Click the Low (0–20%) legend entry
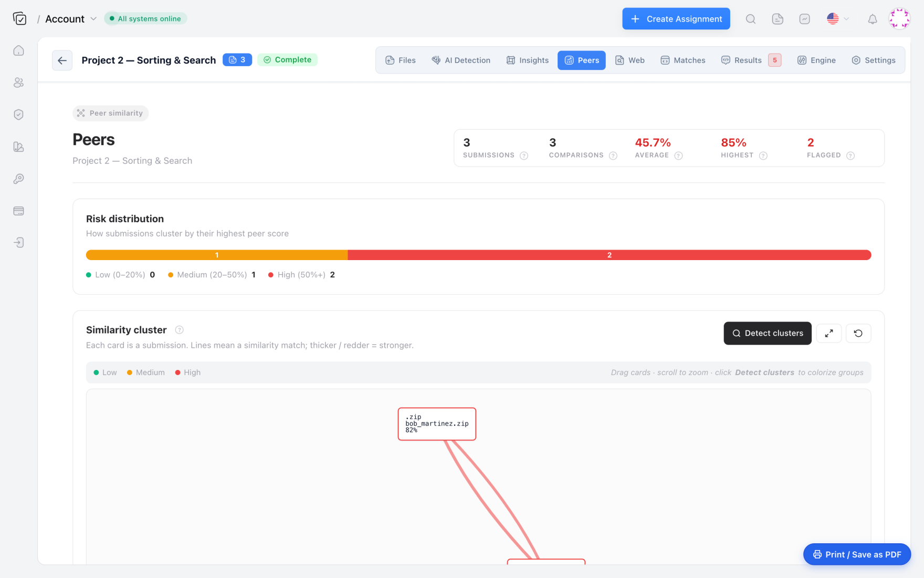The width and height of the screenshot is (924, 578). 120,275
